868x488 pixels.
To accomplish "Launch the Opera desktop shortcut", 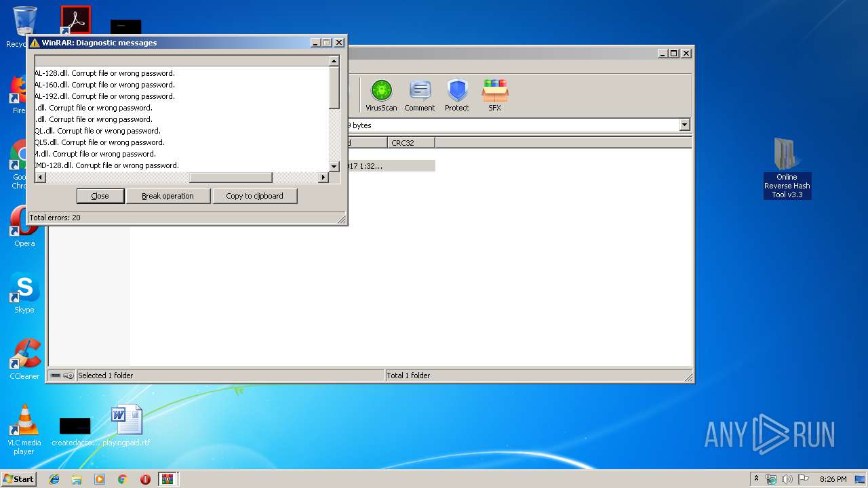I will (x=23, y=227).
